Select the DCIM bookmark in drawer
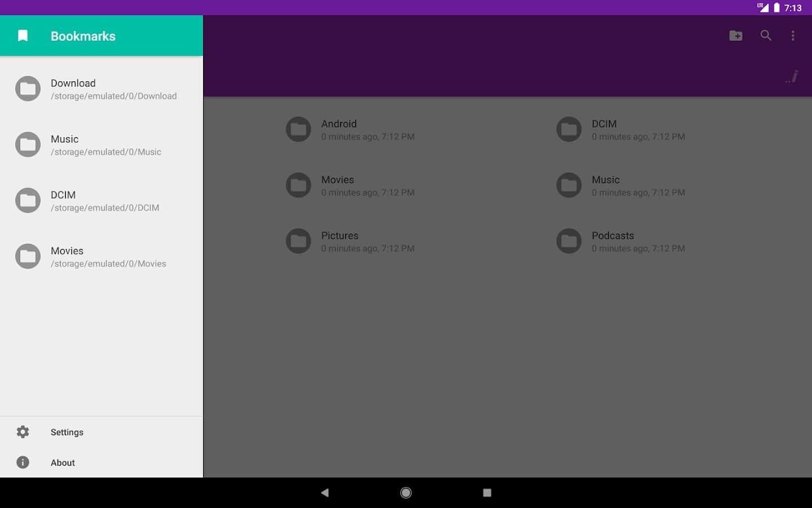The image size is (812, 508). [104, 201]
